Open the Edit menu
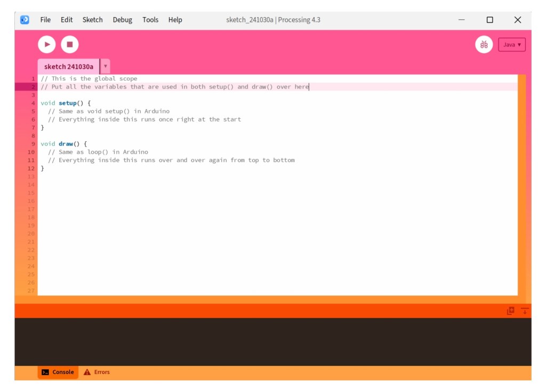 pyautogui.click(x=67, y=20)
